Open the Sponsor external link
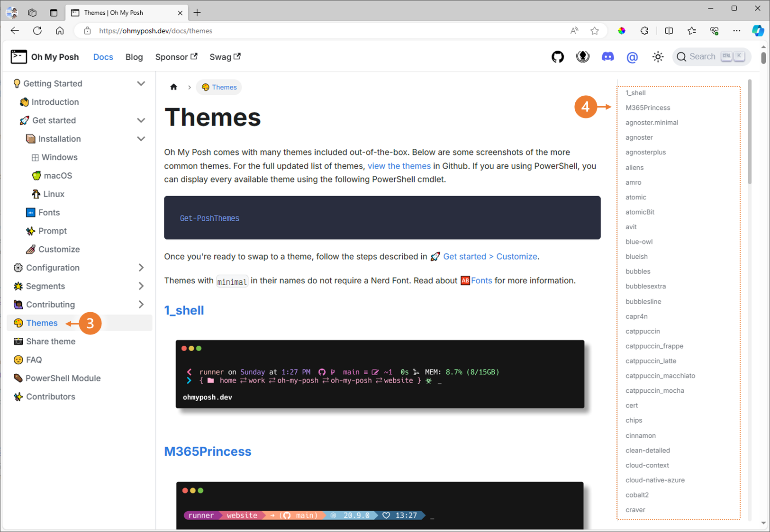The height and width of the screenshot is (532, 770). pos(176,57)
